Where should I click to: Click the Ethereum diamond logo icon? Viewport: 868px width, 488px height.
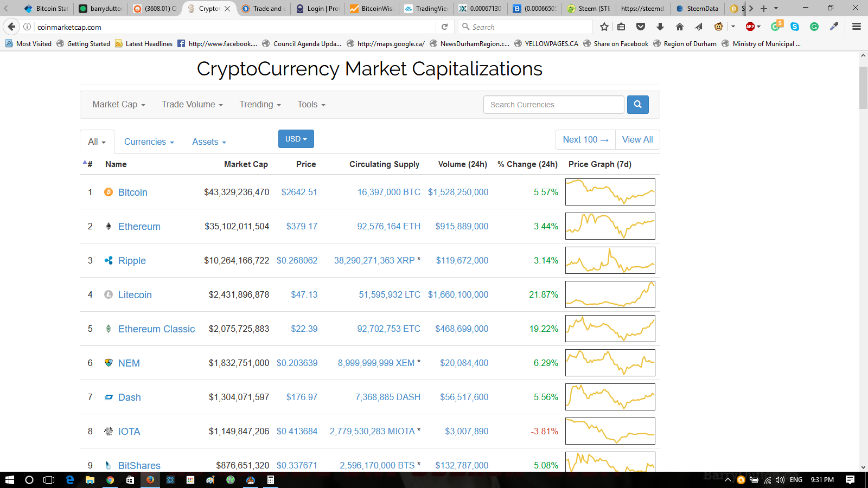coord(108,226)
